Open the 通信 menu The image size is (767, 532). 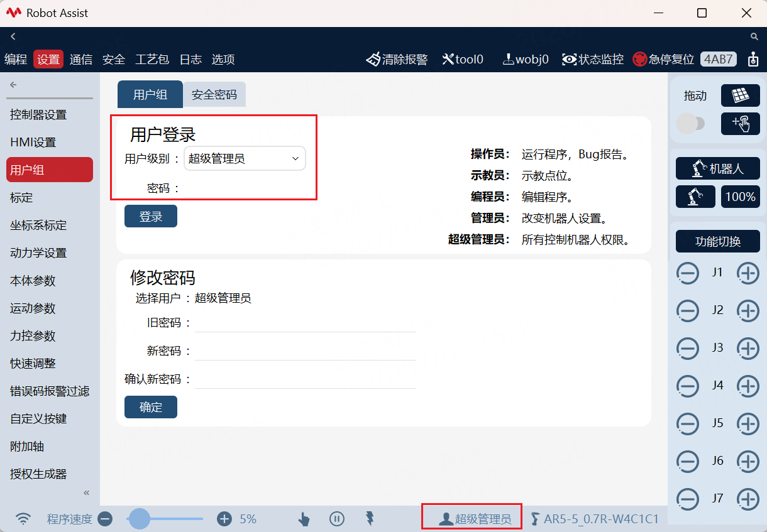click(81, 60)
